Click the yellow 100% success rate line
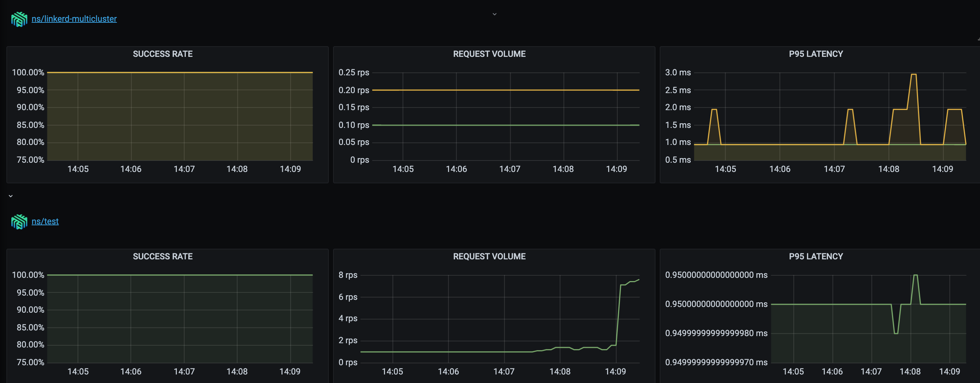Image resolution: width=980 pixels, height=383 pixels. [x=179, y=72]
